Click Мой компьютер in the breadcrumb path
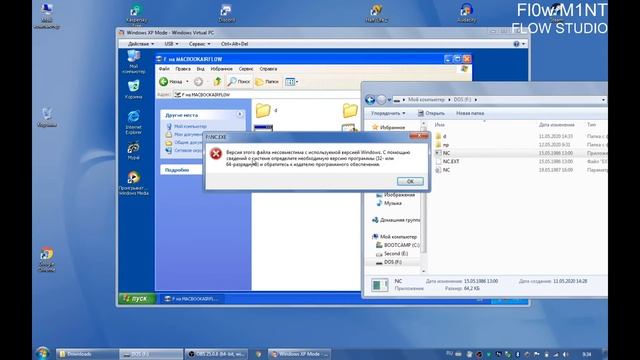Screen dimensions: 640x360 coord(427,100)
